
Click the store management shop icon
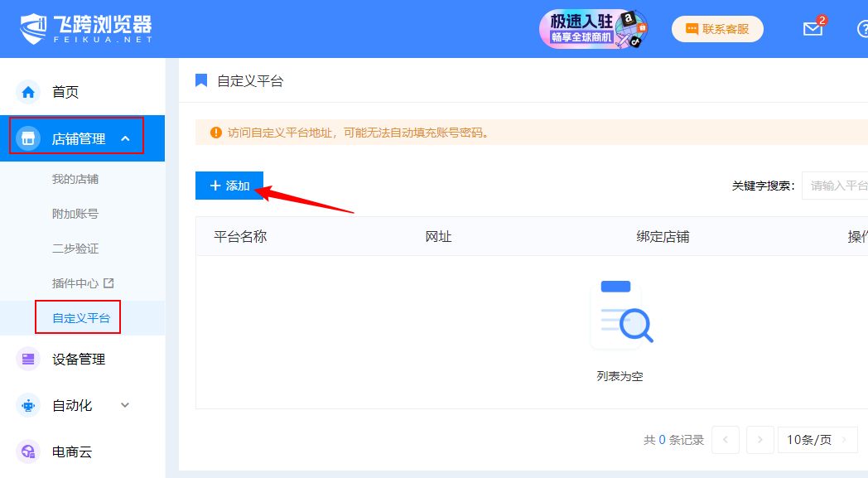click(x=28, y=139)
